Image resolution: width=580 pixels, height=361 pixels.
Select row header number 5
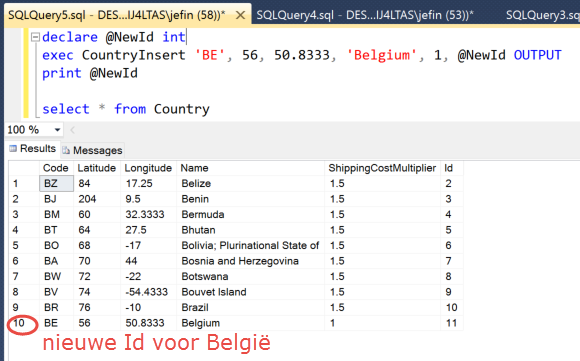[x=24, y=246]
